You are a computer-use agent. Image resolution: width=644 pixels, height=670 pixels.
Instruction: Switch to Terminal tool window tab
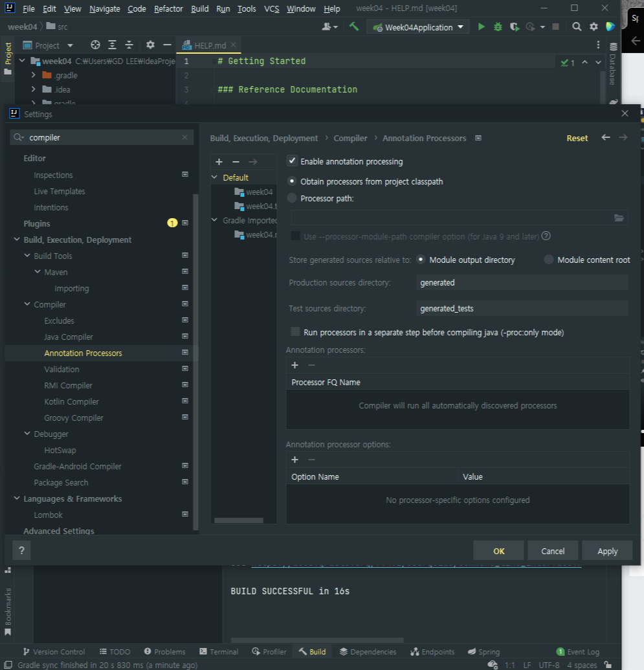click(219, 652)
